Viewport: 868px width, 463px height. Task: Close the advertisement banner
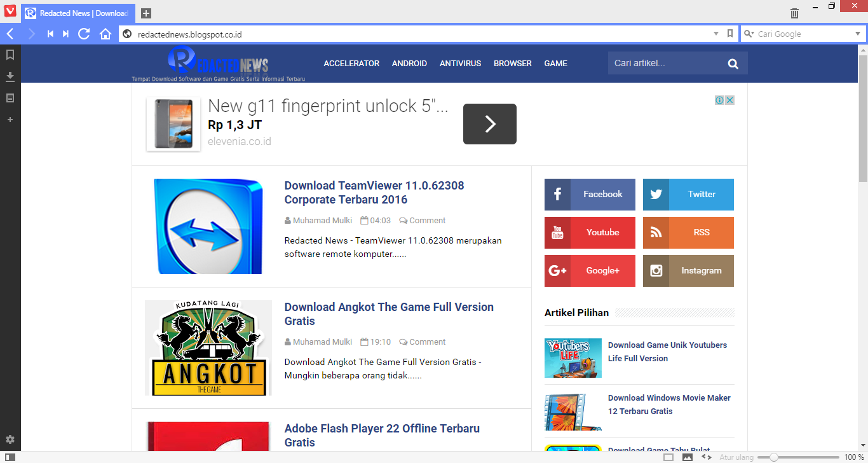pos(730,100)
